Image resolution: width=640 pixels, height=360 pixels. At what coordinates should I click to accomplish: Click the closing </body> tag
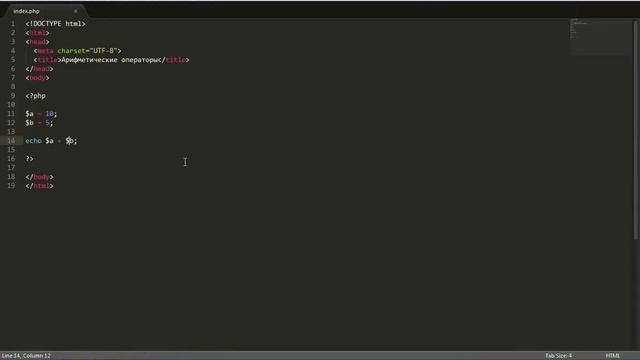(39, 176)
